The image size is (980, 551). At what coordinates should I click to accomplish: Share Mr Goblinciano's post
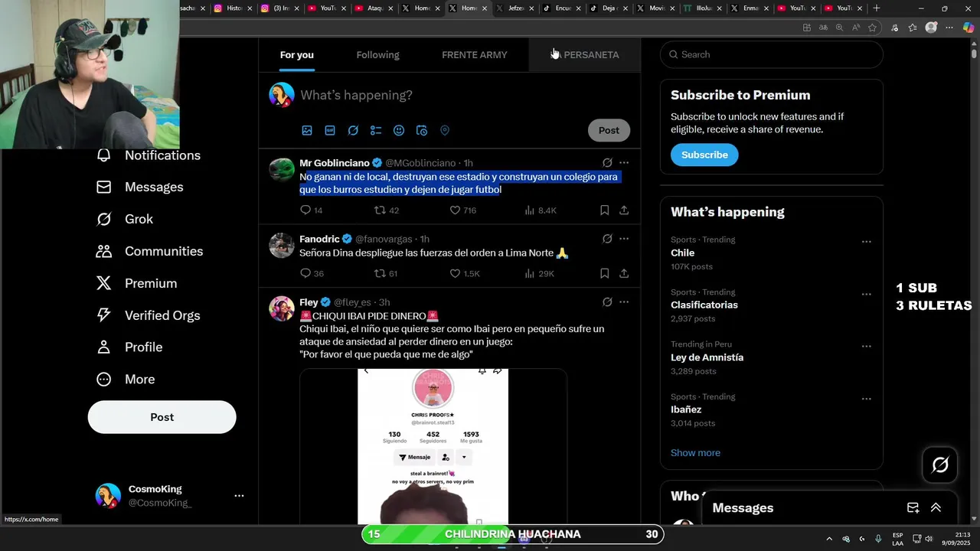[624, 210]
